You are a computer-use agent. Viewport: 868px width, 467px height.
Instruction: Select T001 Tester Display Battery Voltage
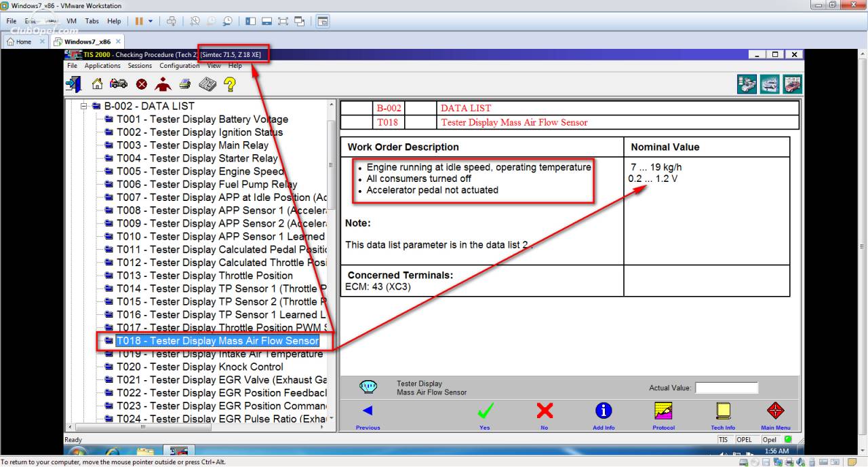(202, 119)
